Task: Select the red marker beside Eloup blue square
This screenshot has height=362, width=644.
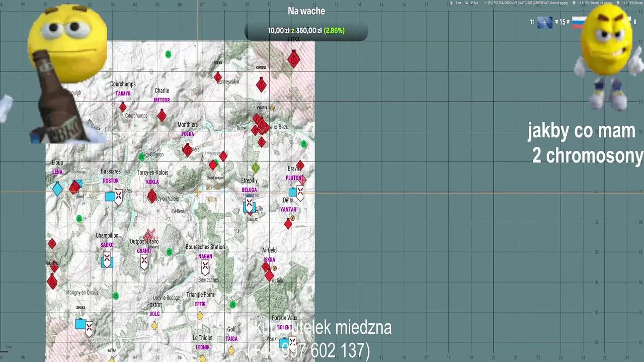Action: coord(74,188)
